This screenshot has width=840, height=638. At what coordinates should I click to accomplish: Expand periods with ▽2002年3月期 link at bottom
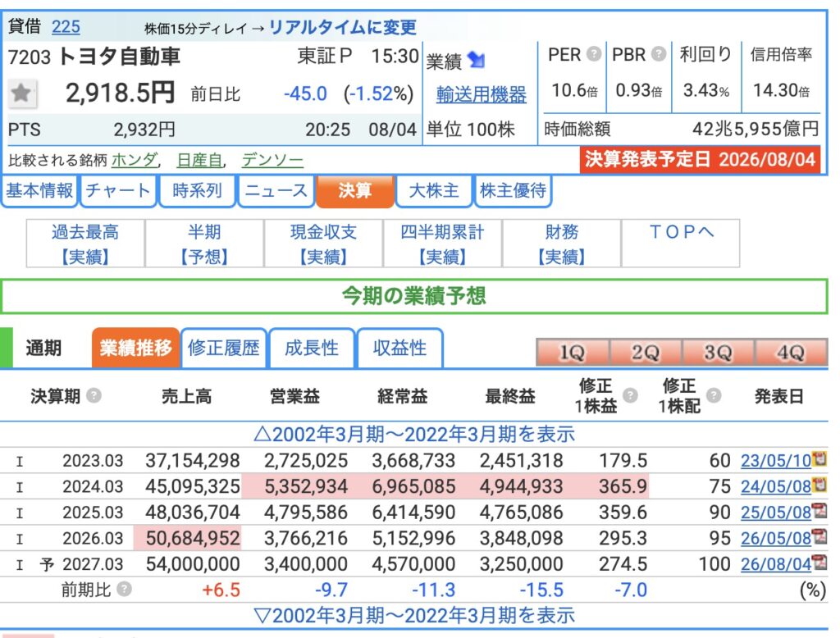click(414, 616)
